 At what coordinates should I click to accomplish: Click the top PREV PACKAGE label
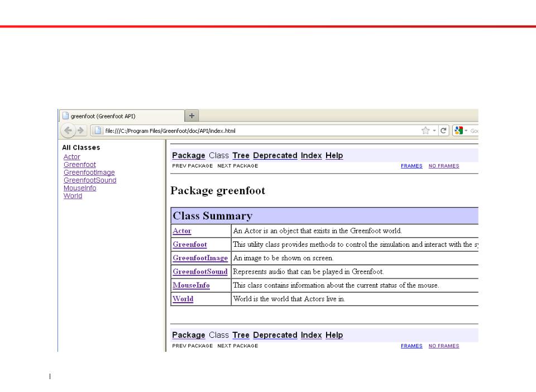[x=193, y=166]
